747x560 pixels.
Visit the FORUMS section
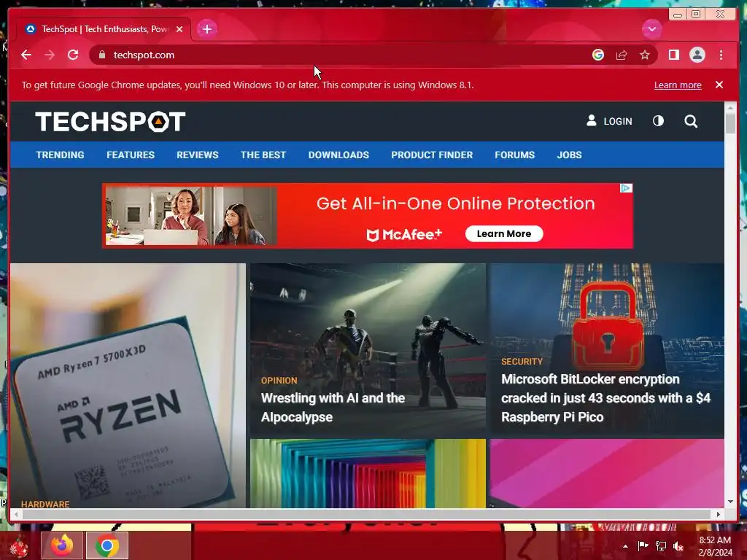click(514, 155)
